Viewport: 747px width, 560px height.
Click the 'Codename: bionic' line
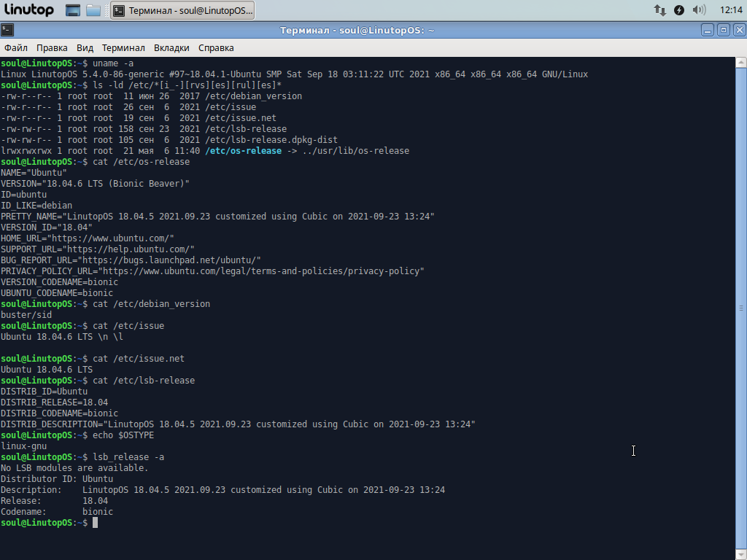[57, 513]
